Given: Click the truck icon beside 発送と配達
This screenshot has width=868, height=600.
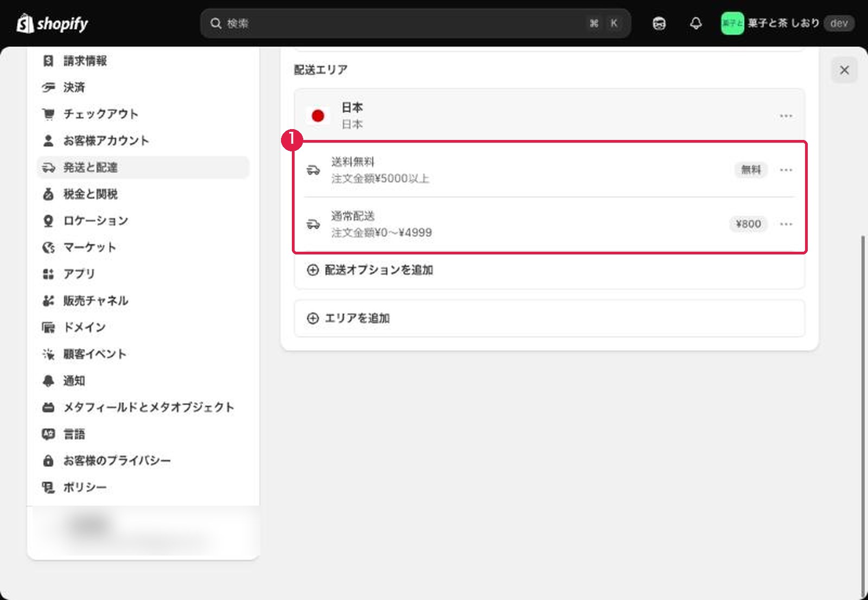Looking at the screenshot, I should click(x=48, y=167).
